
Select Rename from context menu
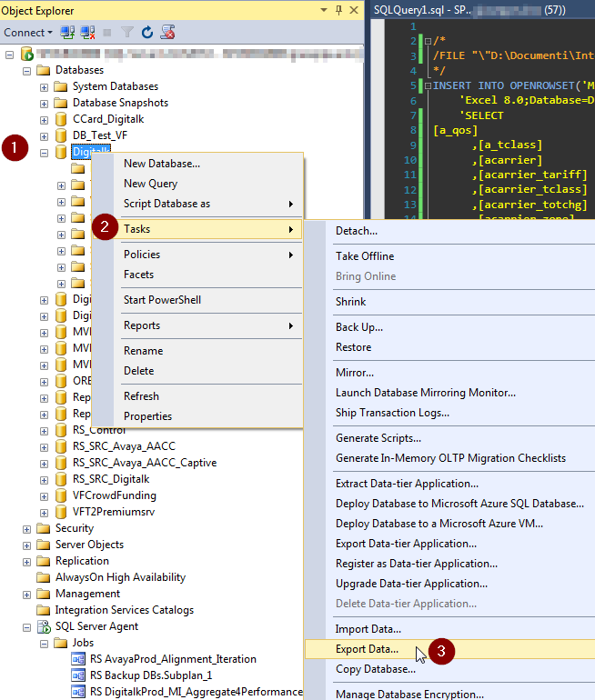coord(197,351)
